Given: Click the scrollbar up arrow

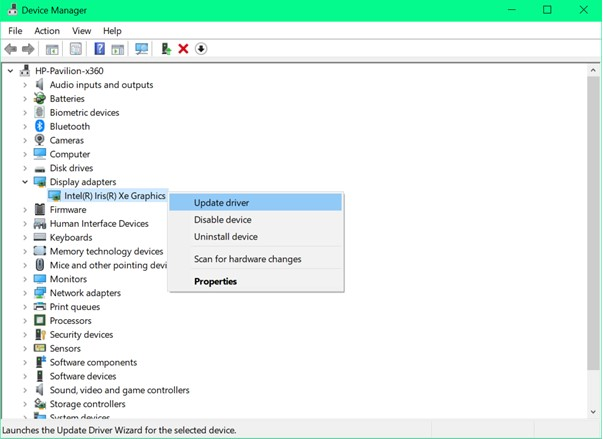Looking at the screenshot, I should point(593,70).
